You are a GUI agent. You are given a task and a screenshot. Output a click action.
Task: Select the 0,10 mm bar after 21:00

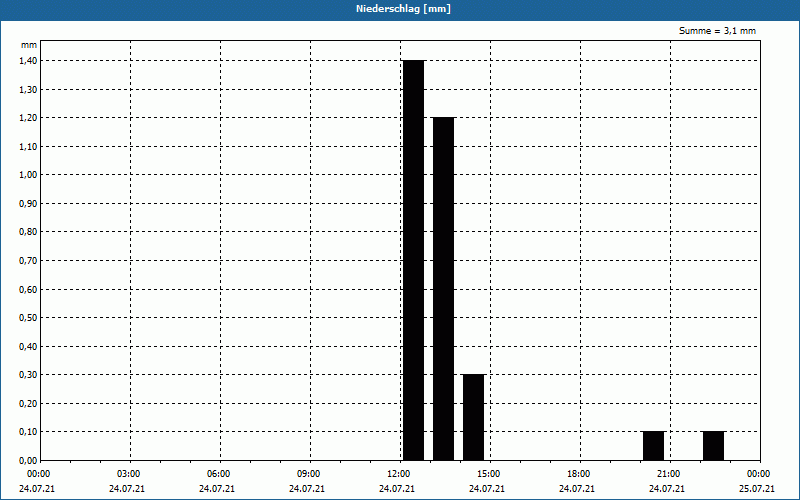tap(713, 446)
